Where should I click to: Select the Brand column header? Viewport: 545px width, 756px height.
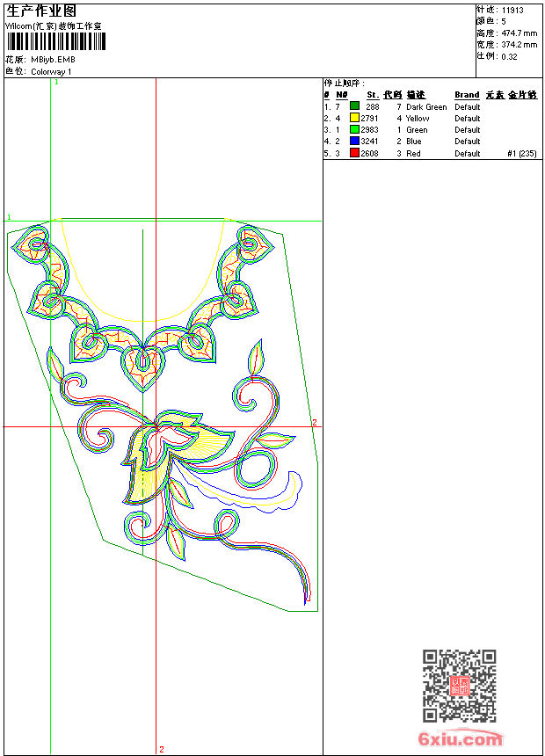[x=467, y=95]
